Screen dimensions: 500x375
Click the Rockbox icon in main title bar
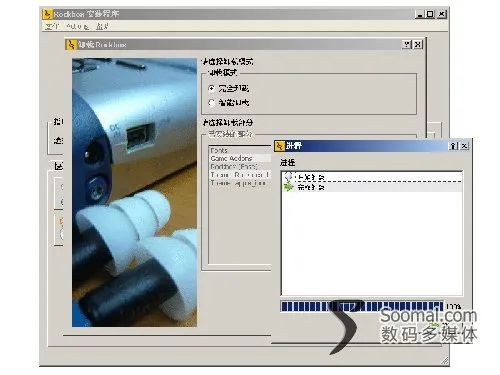48,14
